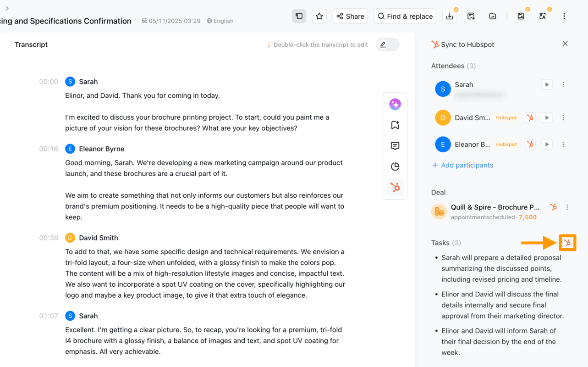588x367 pixels.
Task: Click the deal name Quill & Spire - Brochure P...
Action: [495, 207]
